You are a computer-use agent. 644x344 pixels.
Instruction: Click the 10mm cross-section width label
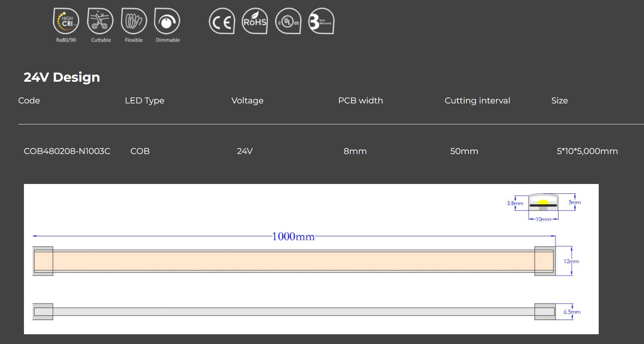(x=543, y=219)
